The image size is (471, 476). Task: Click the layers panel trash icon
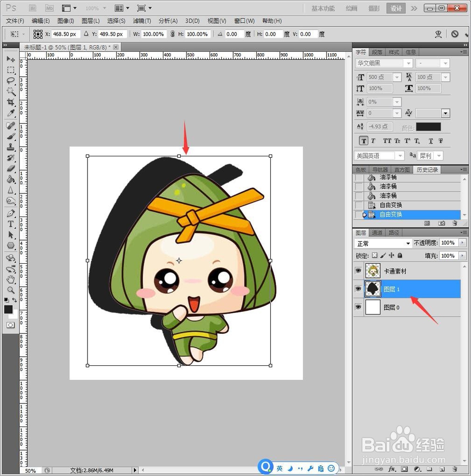tap(455, 469)
